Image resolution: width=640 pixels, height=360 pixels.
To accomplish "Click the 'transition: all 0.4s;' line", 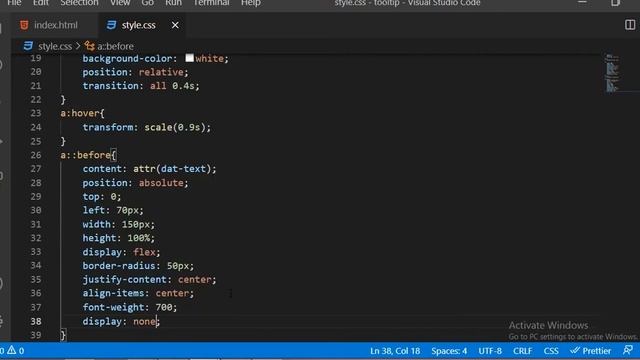I will 141,86.
